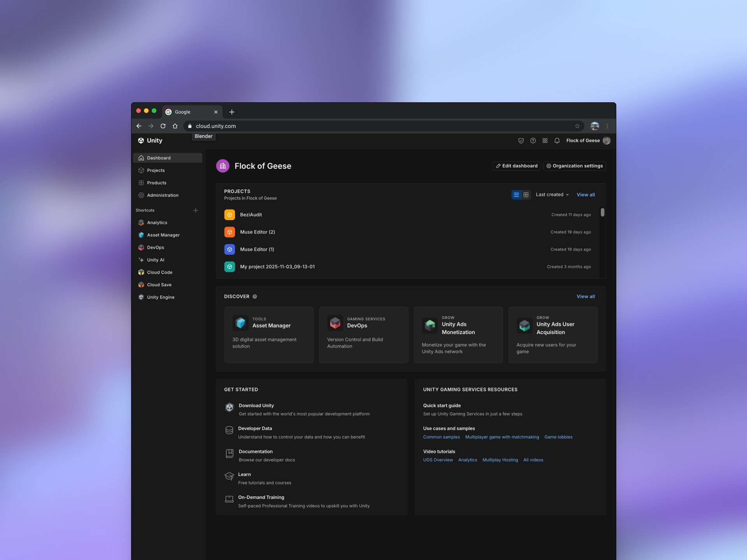747x560 pixels.
Task: Click the Edit dashboard button
Action: point(516,166)
